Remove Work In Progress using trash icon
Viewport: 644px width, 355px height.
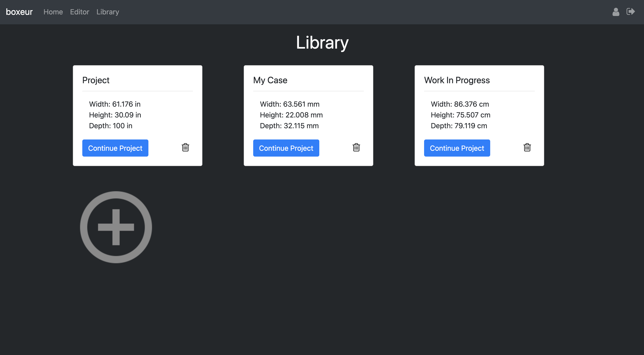pyautogui.click(x=527, y=148)
